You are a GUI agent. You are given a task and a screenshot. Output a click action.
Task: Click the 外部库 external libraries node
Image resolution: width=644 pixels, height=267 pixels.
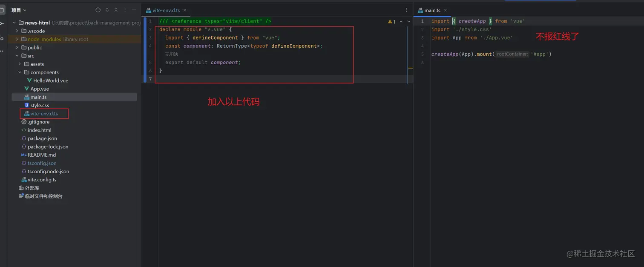click(x=32, y=188)
